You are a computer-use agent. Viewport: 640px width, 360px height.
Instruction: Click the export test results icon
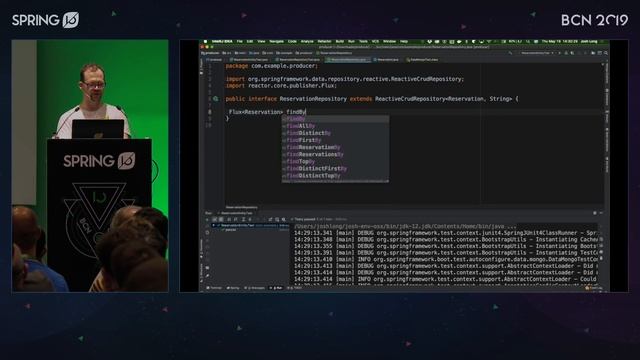pos(277,220)
